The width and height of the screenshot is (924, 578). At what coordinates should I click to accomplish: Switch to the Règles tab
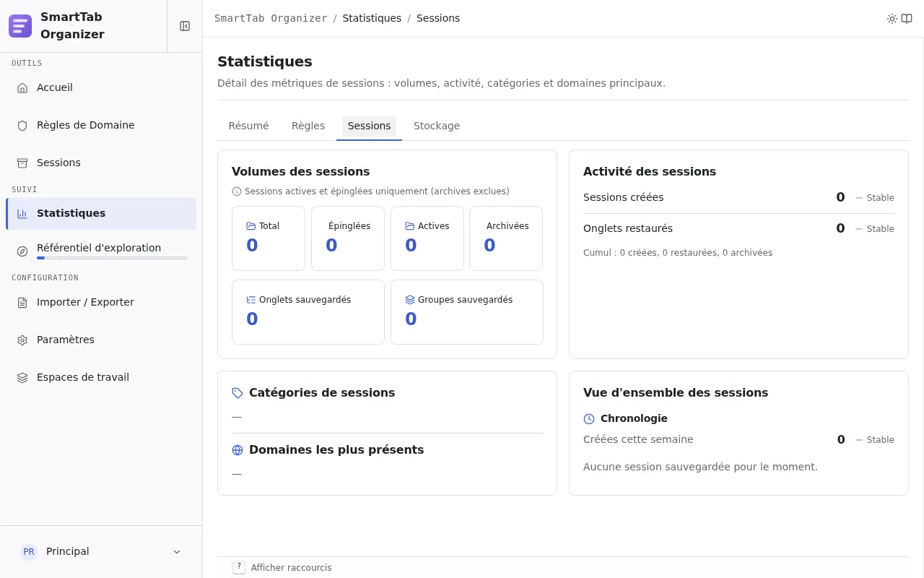tap(308, 126)
